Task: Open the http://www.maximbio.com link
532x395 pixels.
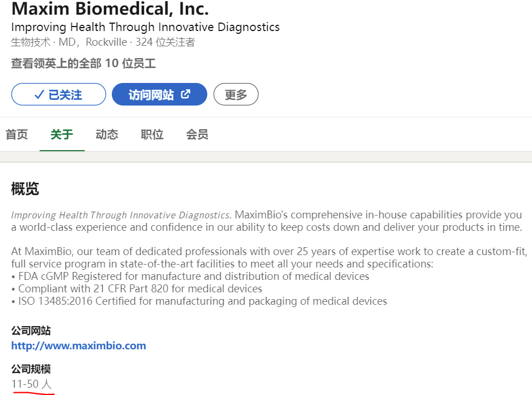Action: (x=79, y=345)
